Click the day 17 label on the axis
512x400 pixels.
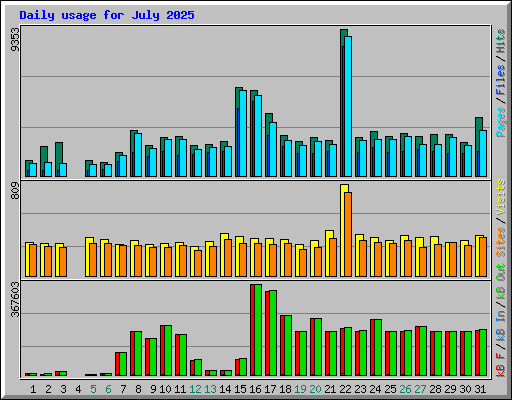(270, 389)
